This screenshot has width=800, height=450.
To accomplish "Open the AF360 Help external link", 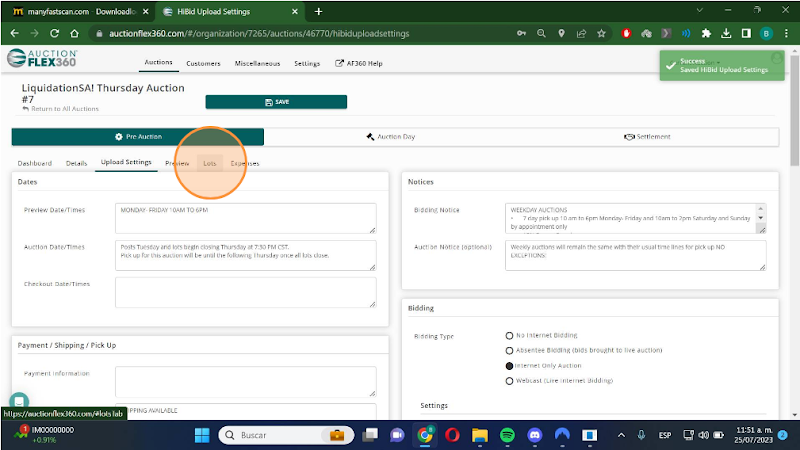I will click(359, 63).
